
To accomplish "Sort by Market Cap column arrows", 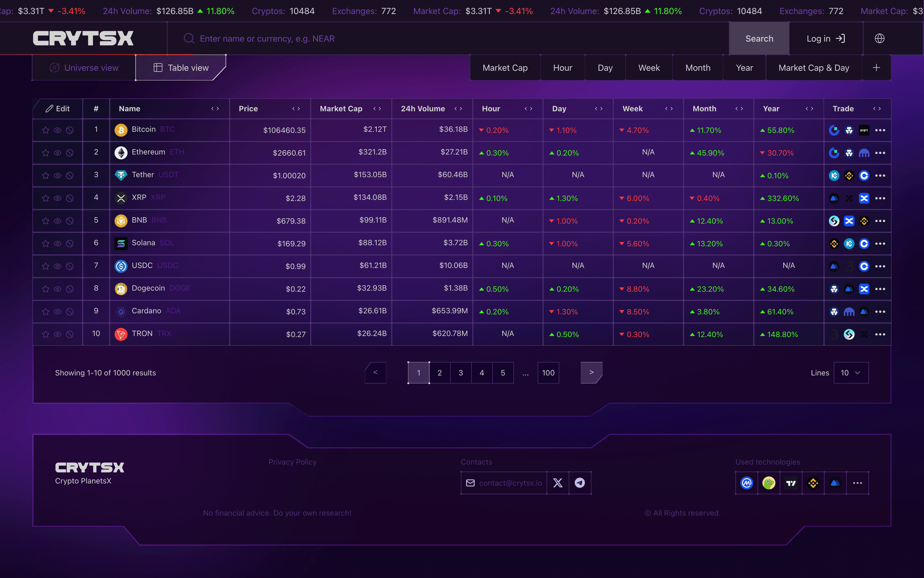I will click(x=377, y=109).
